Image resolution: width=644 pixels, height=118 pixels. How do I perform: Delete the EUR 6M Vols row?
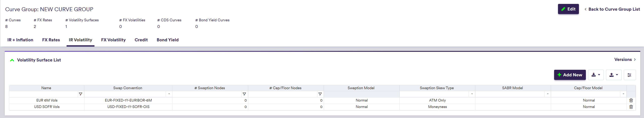coord(631,100)
